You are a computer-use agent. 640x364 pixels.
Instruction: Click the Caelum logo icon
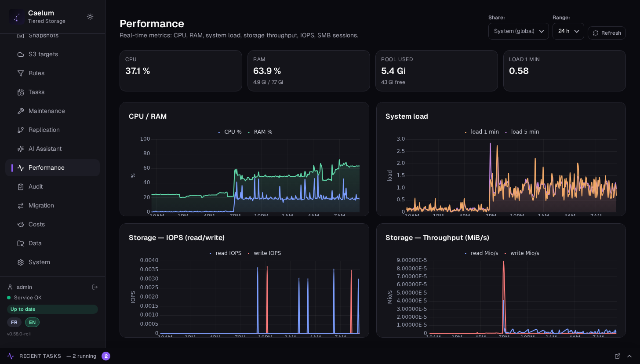[x=17, y=17]
